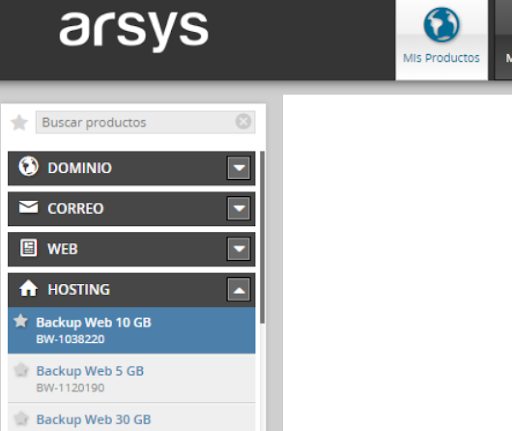Click the BW-1120190 product code

[x=70, y=388]
